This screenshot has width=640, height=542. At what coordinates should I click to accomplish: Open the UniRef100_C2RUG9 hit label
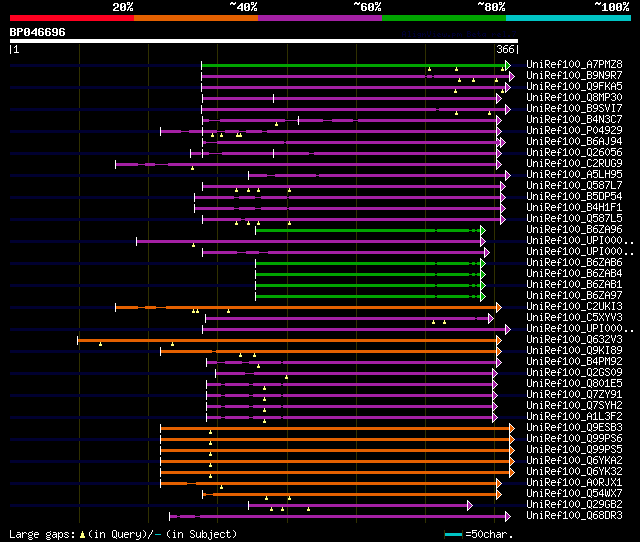tap(574, 163)
